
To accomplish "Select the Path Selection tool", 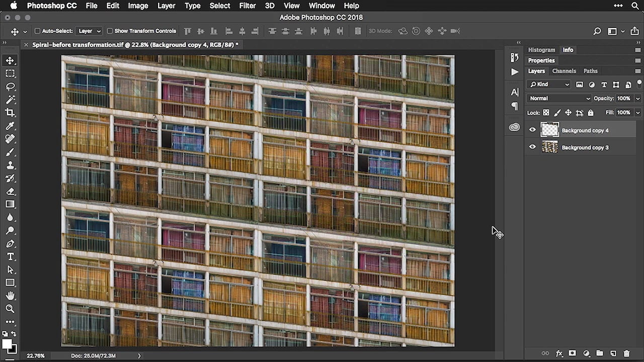I will 10,269.
